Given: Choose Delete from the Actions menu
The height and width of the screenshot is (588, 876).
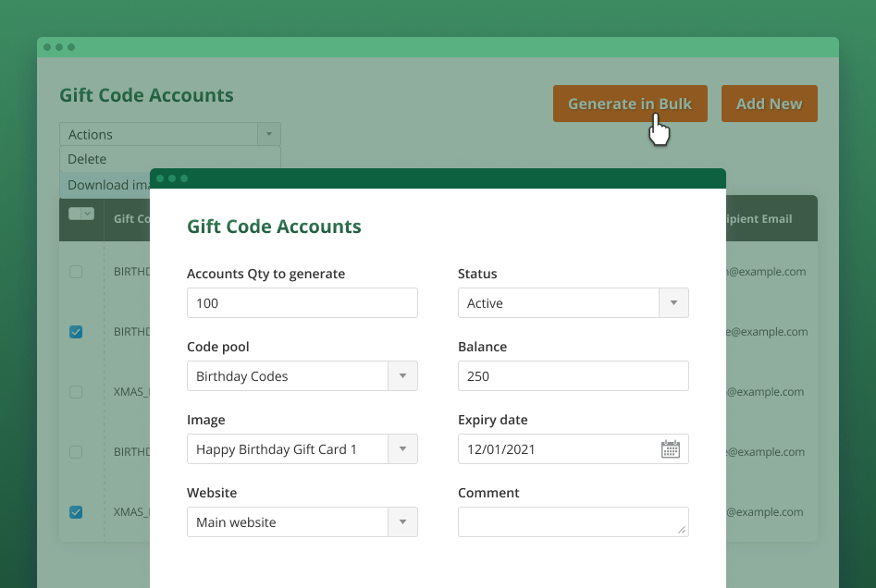Looking at the screenshot, I should pyautogui.click(x=86, y=159).
